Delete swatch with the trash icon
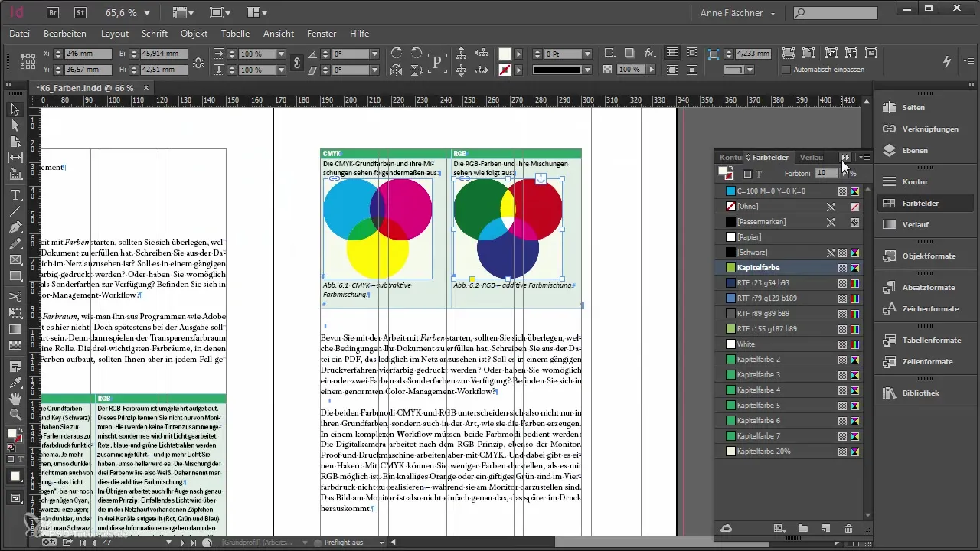The width and height of the screenshot is (980, 551). click(x=848, y=528)
